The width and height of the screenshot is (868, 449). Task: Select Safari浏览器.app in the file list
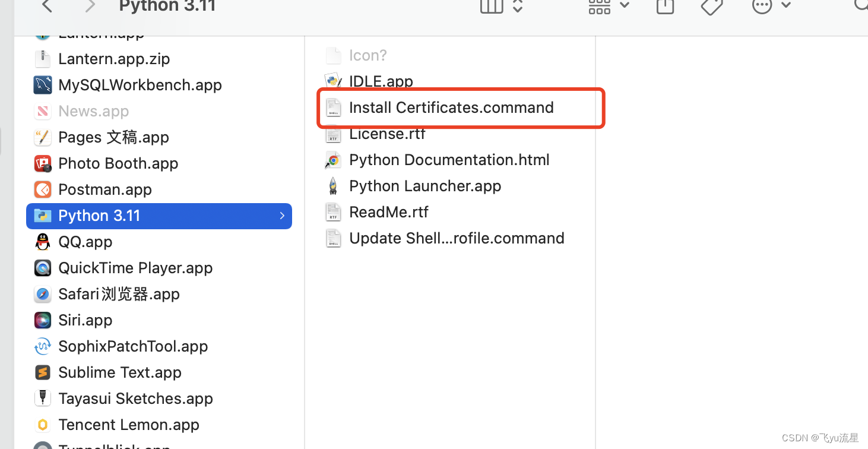coord(119,294)
